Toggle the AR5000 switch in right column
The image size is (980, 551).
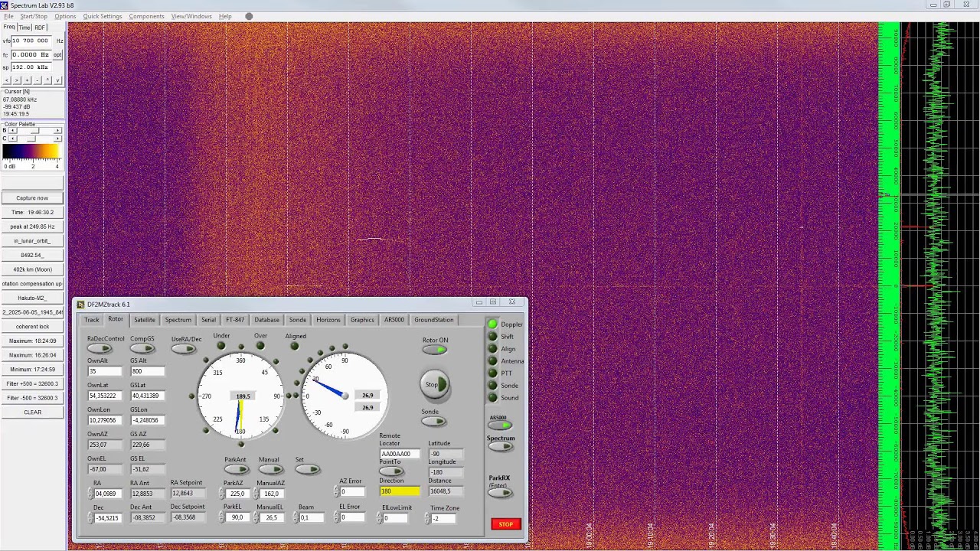point(500,425)
